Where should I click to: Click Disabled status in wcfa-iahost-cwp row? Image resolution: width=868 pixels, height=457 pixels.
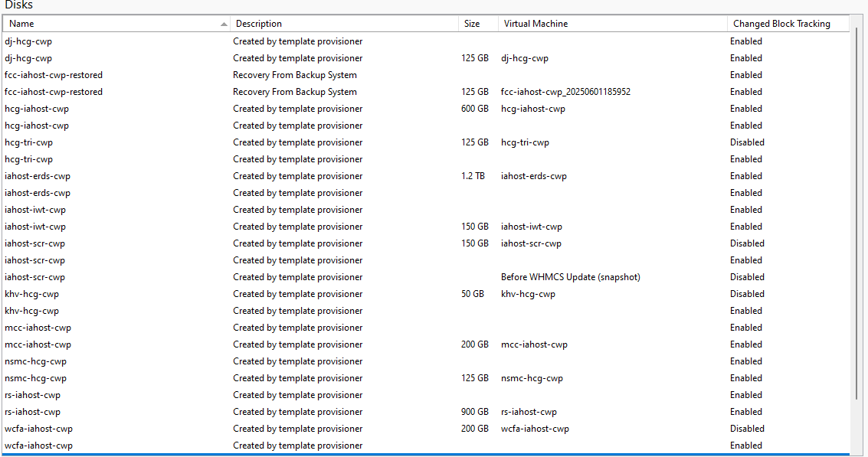click(x=747, y=429)
